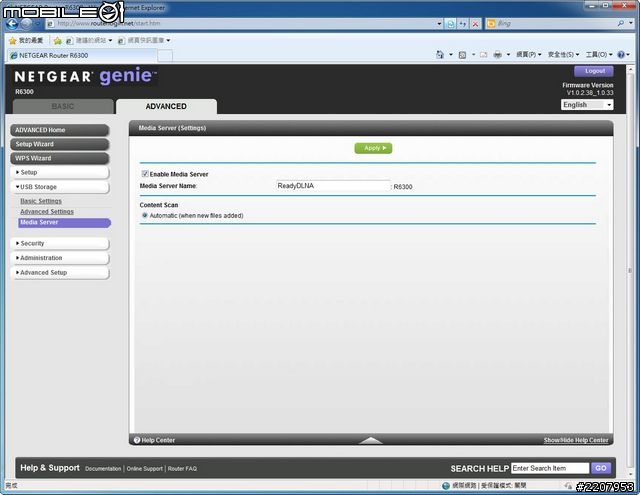Screen dimensions: 640x495
Task: Click the up arrow to expand help panel
Action: (x=371, y=440)
